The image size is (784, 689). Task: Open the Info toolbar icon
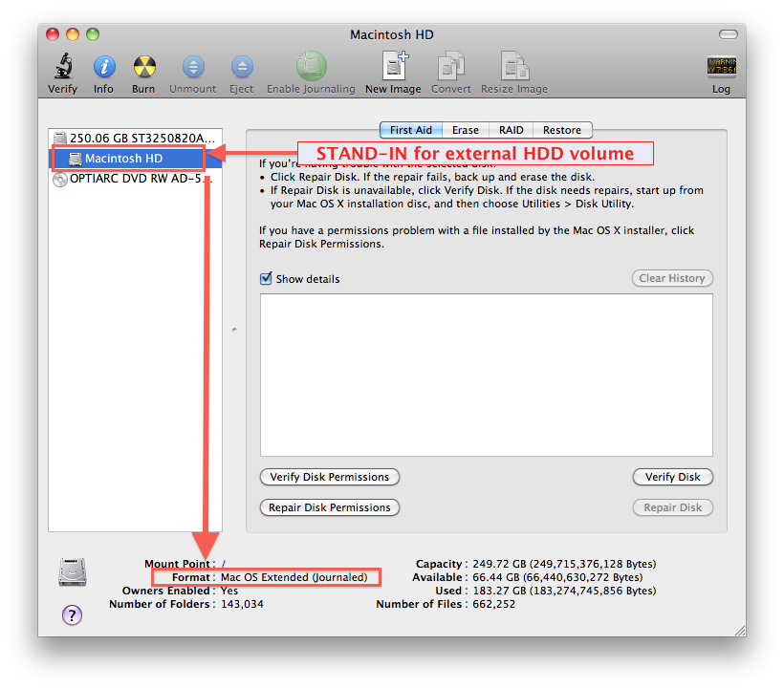pyautogui.click(x=104, y=67)
